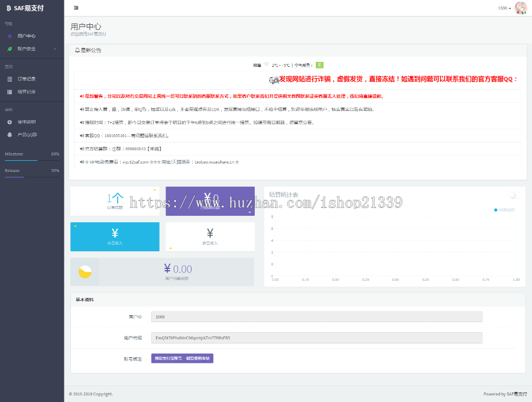Open the 1000 user account dropdown

[x=505, y=8]
